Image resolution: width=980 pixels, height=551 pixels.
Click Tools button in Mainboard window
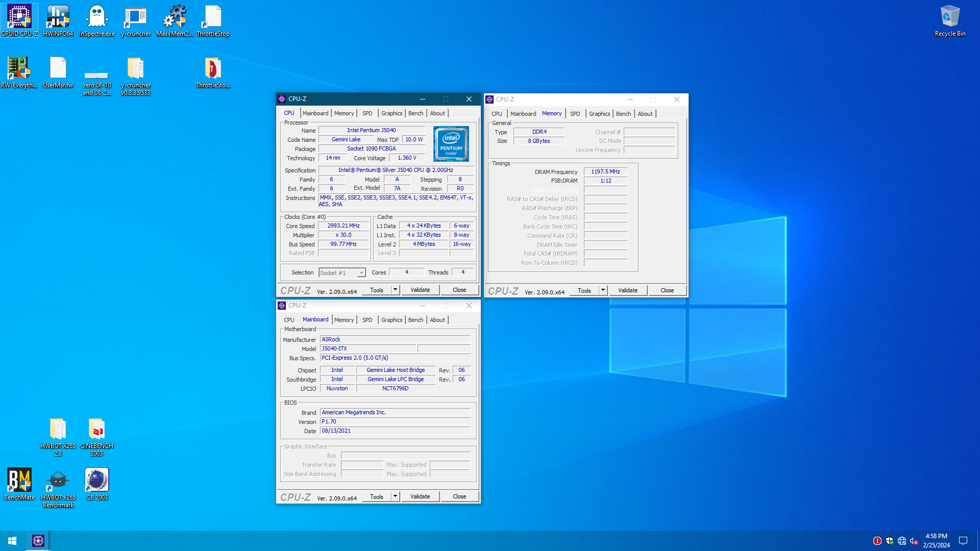pos(377,496)
